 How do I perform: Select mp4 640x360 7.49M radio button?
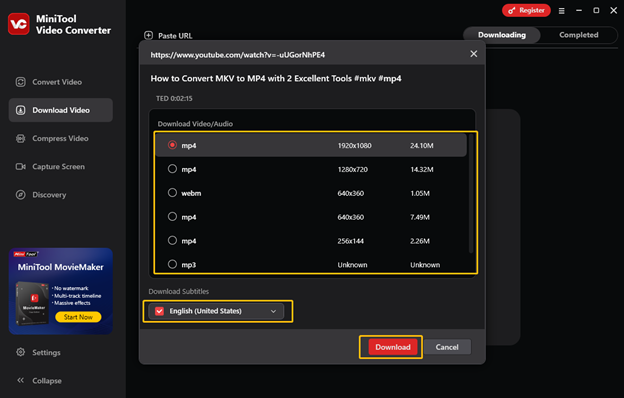(x=172, y=217)
